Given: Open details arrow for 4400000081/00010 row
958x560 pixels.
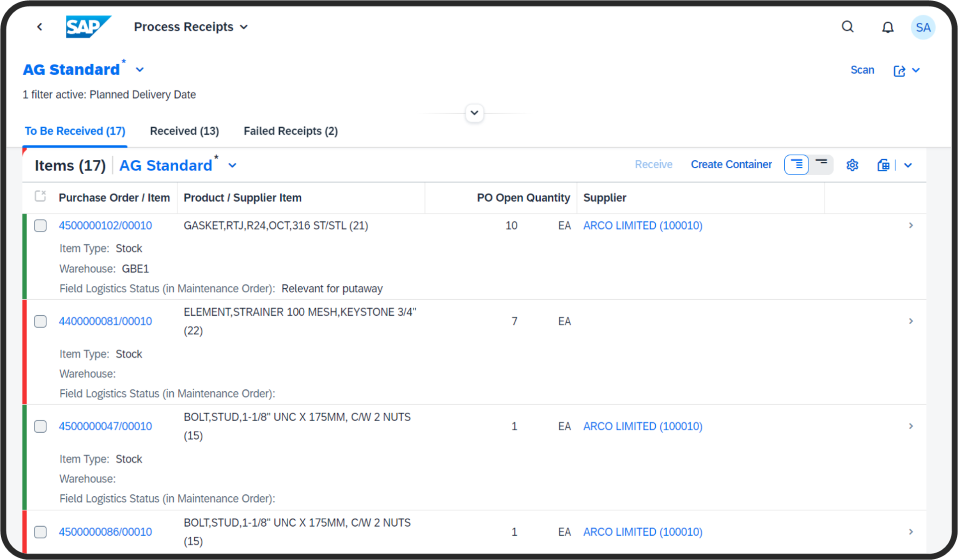Looking at the screenshot, I should [910, 321].
